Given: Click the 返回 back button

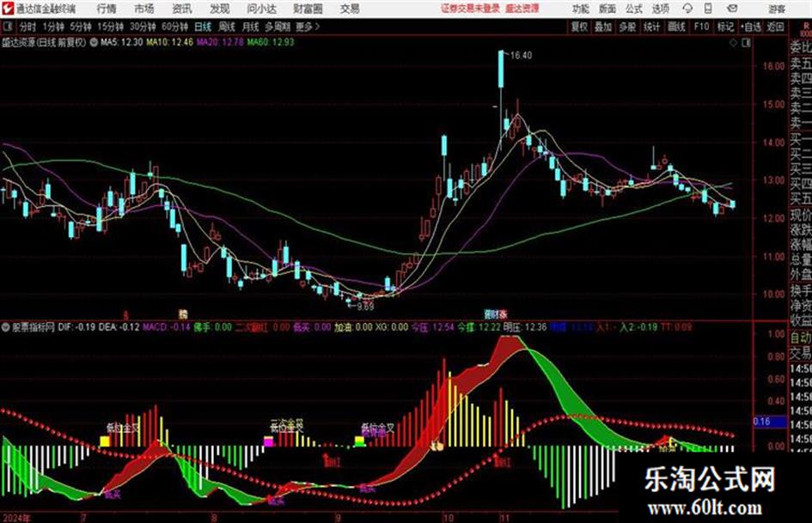Looking at the screenshot, I should (x=775, y=27).
